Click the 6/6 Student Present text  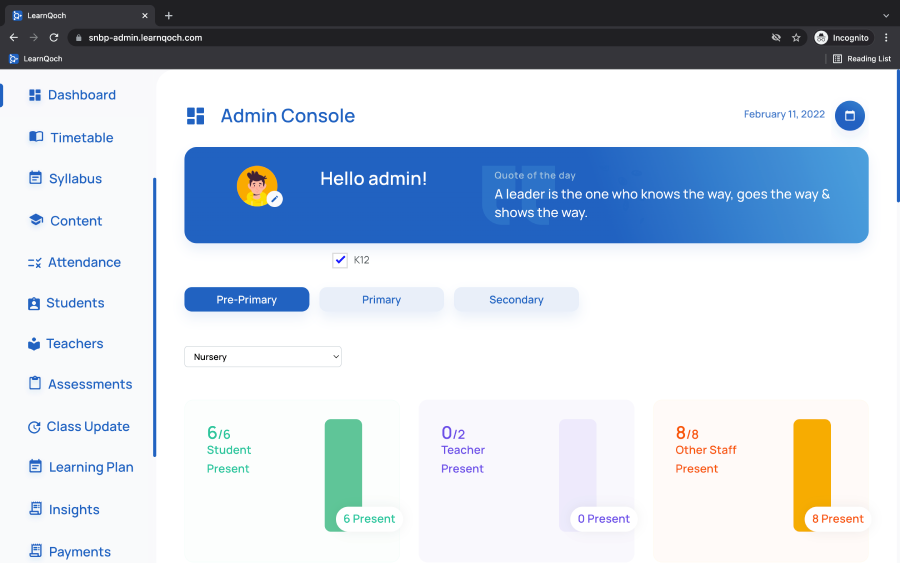click(229, 450)
